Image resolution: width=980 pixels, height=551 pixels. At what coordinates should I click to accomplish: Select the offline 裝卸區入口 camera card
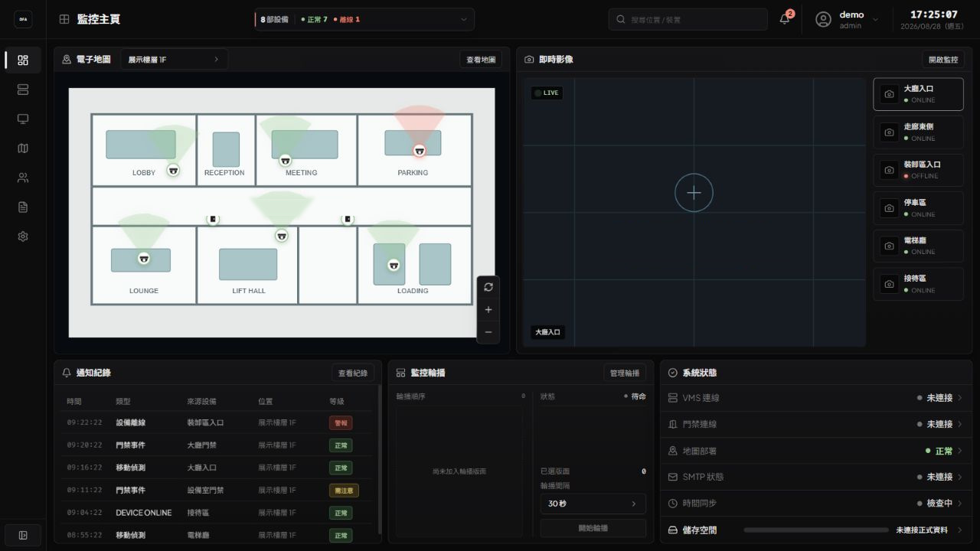(918, 170)
